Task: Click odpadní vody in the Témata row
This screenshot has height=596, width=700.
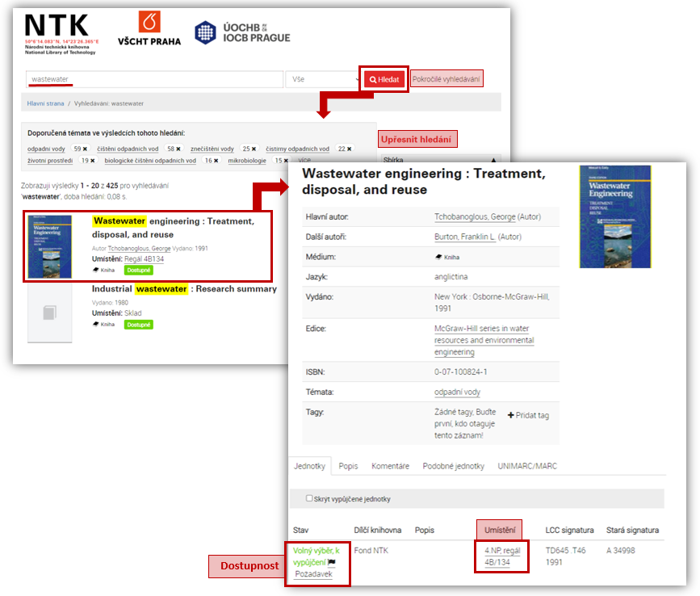Action: [x=457, y=392]
